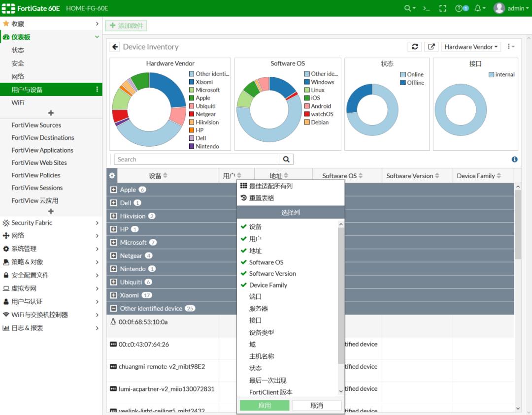Image resolution: width=532 pixels, height=415 pixels.
Task: Click the 应用 apply button
Action: coord(265,405)
